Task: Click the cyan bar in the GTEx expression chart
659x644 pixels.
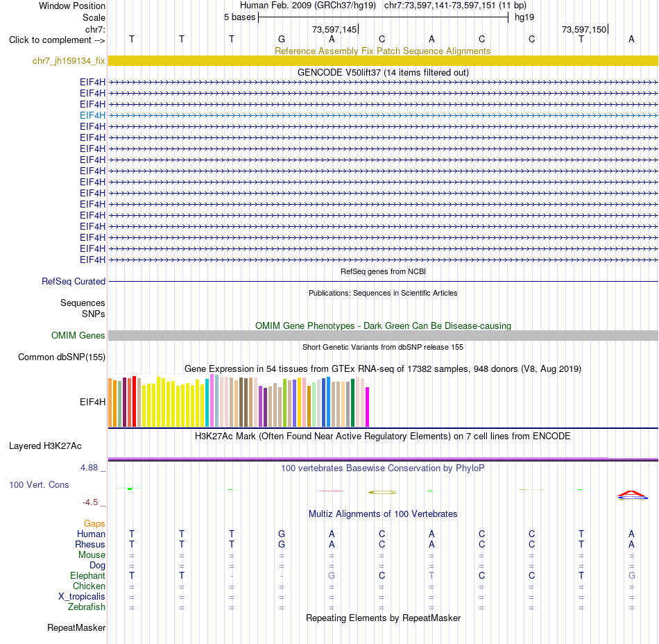Action: pyautogui.click(x=207, y=402)
